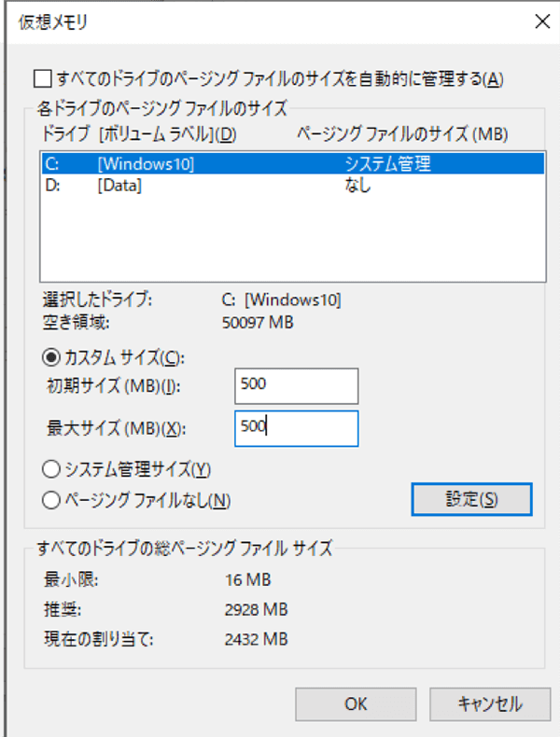Click the 初期サイズ (MB) input field
560x737 pixels.
[297, 385]
